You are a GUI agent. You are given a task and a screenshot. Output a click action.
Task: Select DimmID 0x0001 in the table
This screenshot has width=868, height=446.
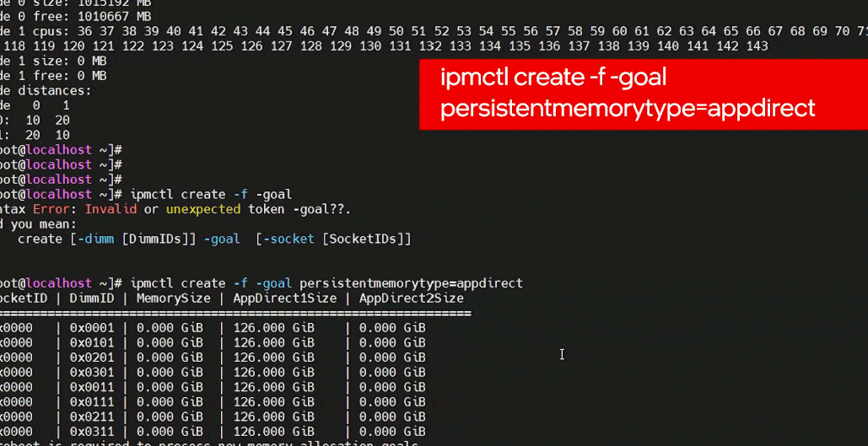(x=92, y=328)
